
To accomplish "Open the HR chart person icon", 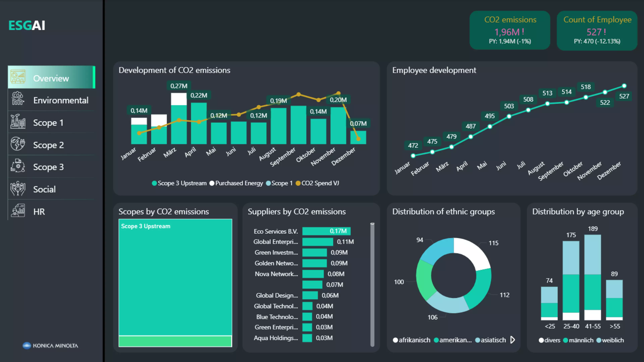I will 18,211.
